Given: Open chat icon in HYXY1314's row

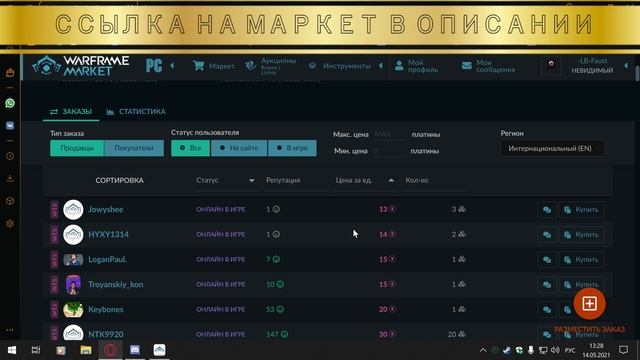Looking at the screenshot, I should [547, 235].
